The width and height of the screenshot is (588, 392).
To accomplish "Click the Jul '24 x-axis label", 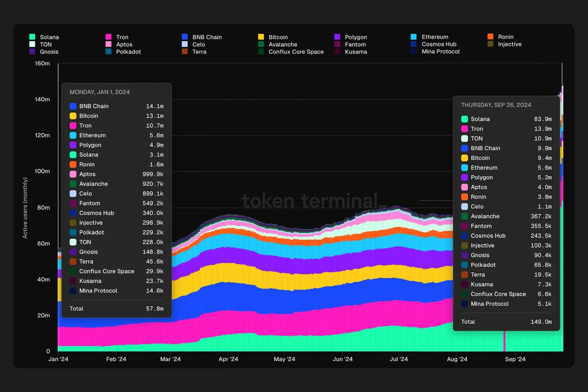I will 399,359.
